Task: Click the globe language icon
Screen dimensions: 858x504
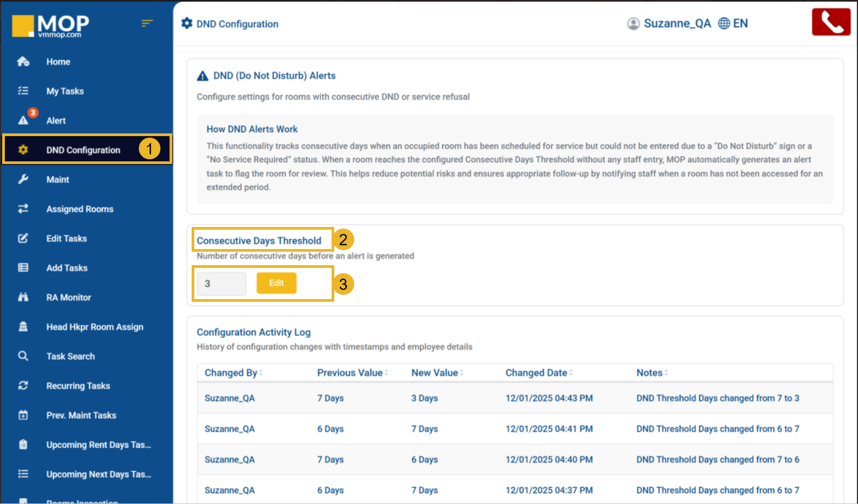Action: [x=724, y=23]
